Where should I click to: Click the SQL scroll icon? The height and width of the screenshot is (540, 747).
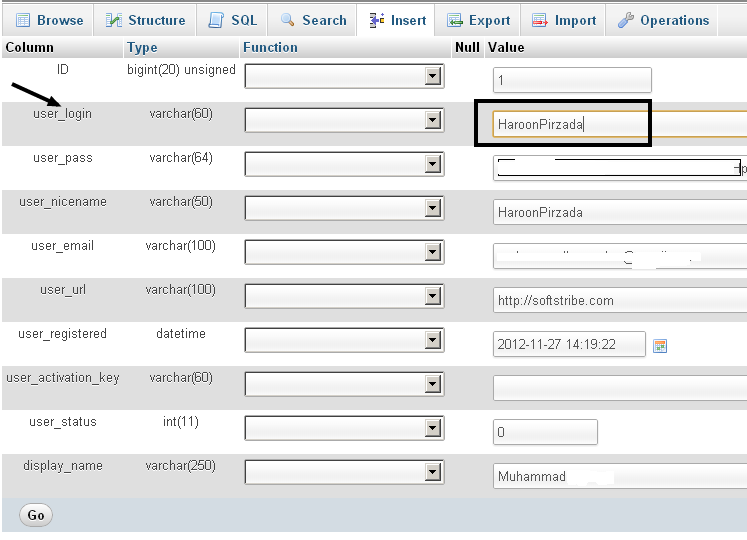(x=216, y=20)
